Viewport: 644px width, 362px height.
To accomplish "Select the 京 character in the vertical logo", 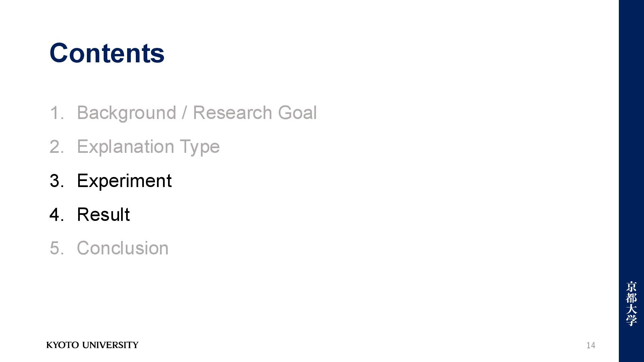I will pos(631,286).
